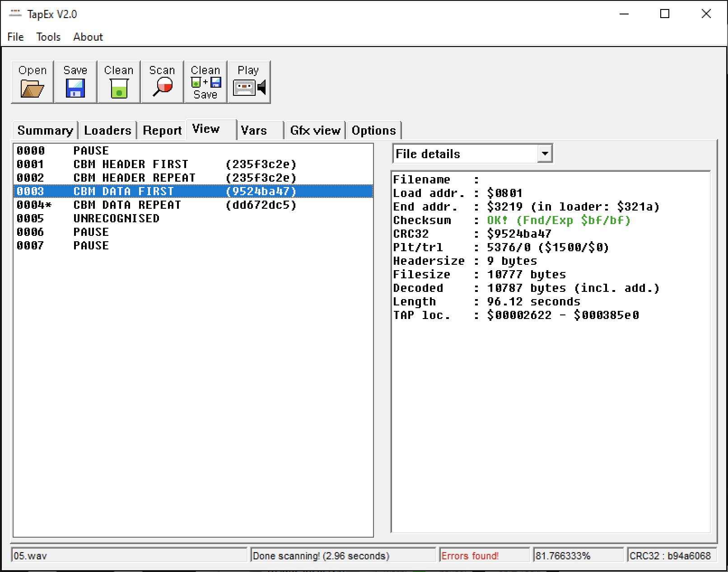The image size is (728, 572).
Task: Open the About menu
Action: [88, 37]
